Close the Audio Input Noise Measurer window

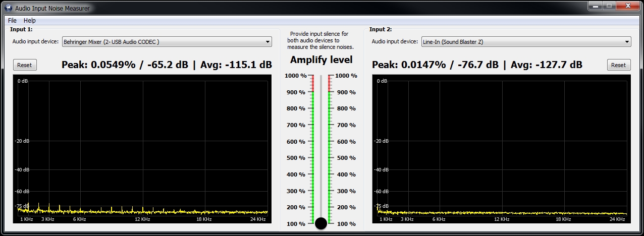point(628,6)
